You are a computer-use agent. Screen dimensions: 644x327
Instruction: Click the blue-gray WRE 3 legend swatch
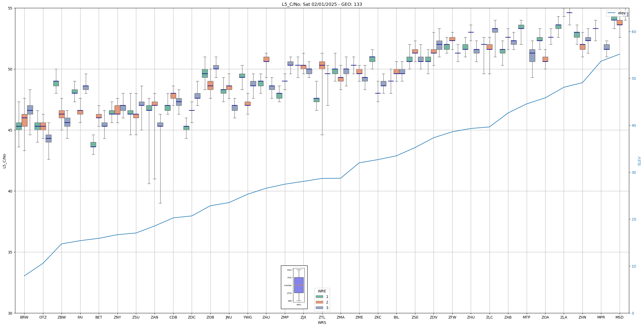click(x=319, y=308)
